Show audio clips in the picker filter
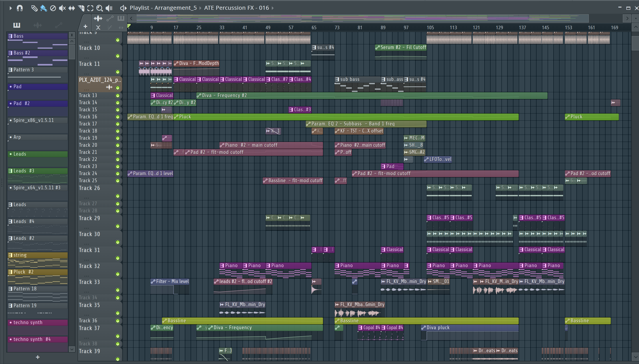Viewport: 639px width, 364px height. 37,25
